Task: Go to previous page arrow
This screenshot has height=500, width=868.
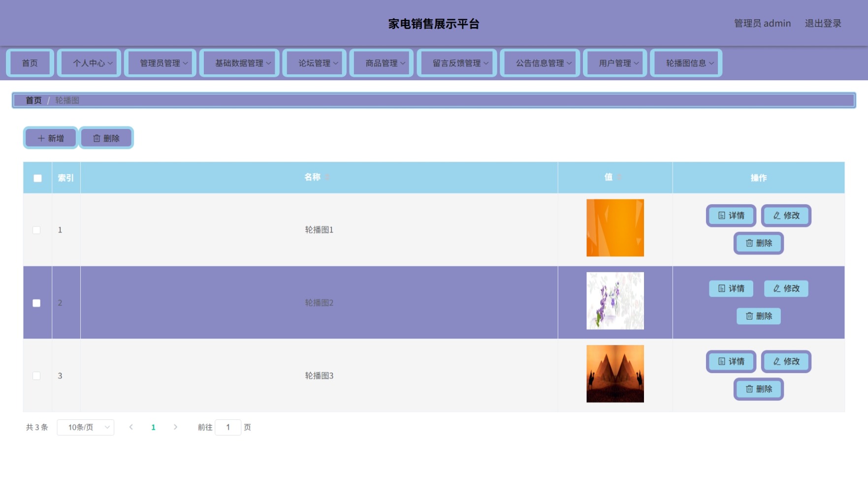Action: pos(131,427)
